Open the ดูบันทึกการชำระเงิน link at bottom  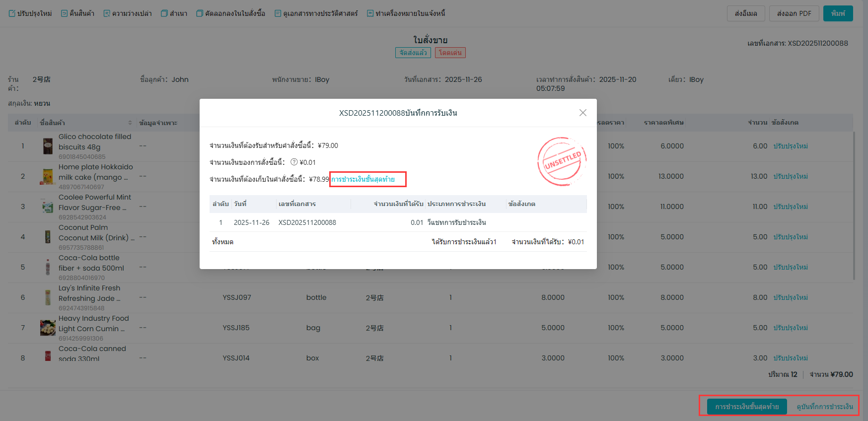(824, 407)
